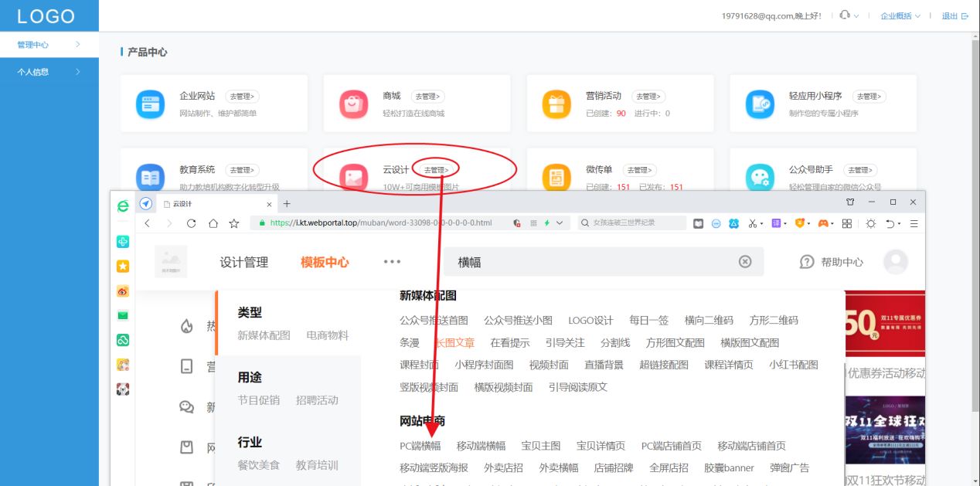Select LOGO设计 template type

tap(590, 320)
